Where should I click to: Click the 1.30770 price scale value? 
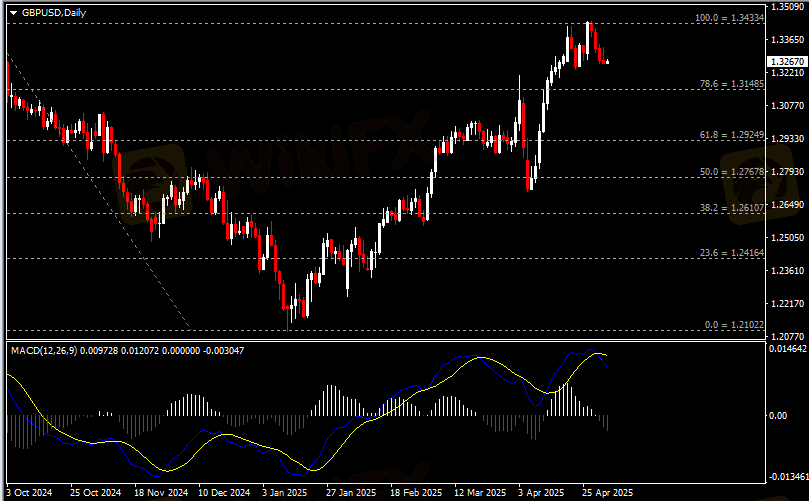787,106
